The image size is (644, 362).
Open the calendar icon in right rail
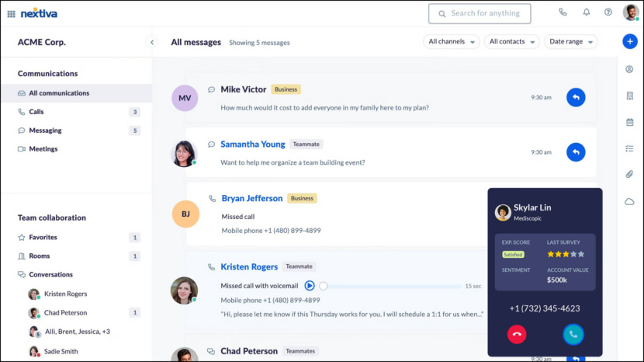pyautogui.click(x=629, y=122)
